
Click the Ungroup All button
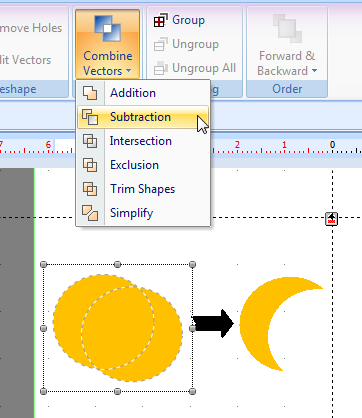tap(195, 68)
